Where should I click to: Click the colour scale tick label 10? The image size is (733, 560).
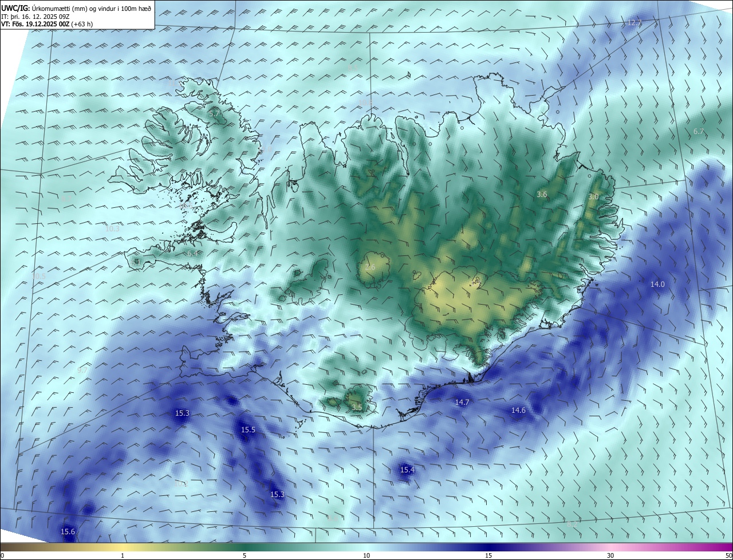pyautogui.click(x=366, y=556)
